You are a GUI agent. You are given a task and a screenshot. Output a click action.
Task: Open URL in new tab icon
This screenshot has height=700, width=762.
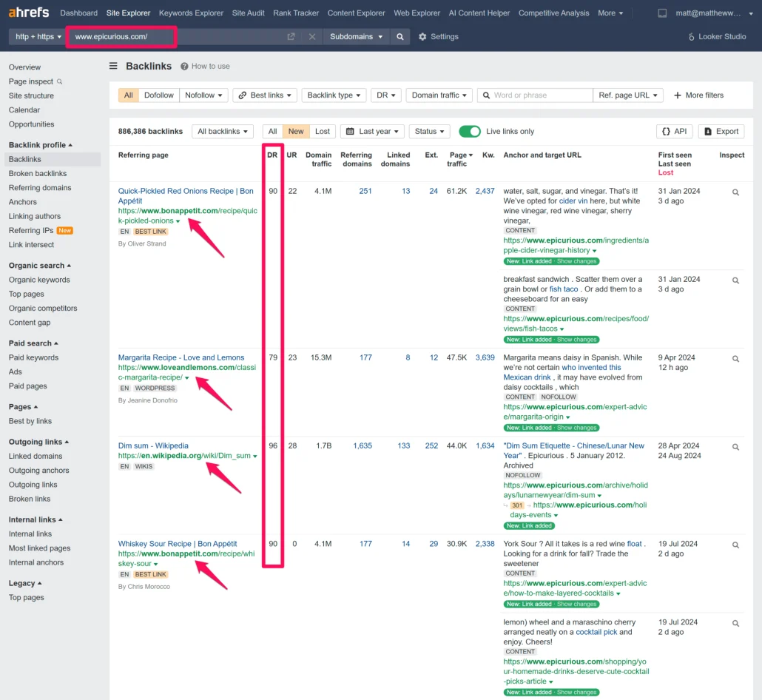291,36
